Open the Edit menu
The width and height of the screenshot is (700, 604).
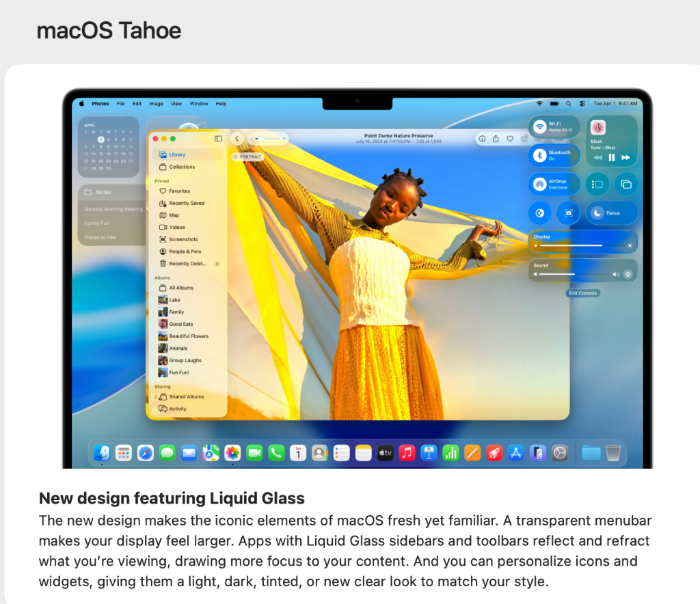[137, 103]
